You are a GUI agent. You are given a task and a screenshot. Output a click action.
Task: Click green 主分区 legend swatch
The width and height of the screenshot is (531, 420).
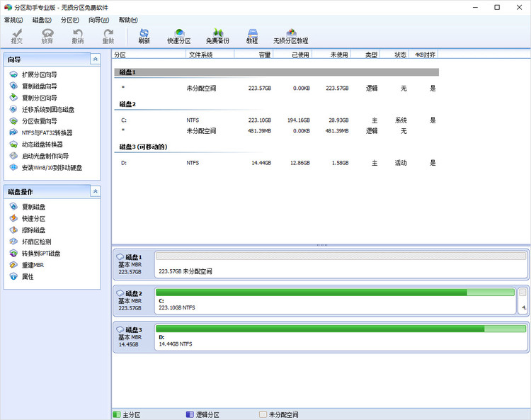(x=117, y=414)
